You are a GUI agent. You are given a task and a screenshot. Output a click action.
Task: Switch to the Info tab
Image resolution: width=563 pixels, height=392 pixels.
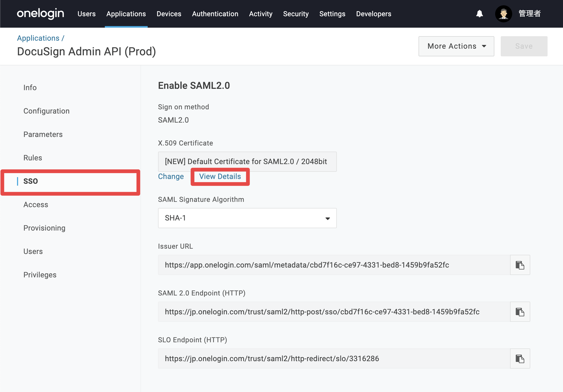point(30,87)
